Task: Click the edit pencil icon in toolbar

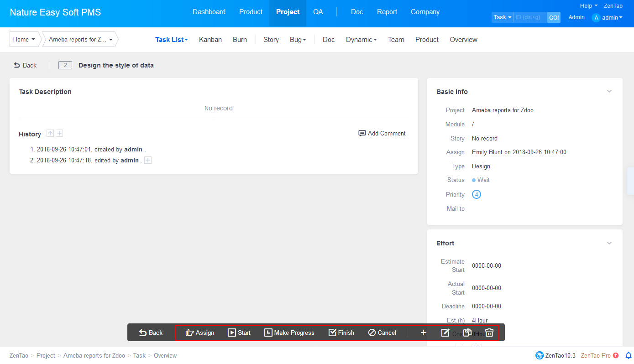Action: (445, 333)
